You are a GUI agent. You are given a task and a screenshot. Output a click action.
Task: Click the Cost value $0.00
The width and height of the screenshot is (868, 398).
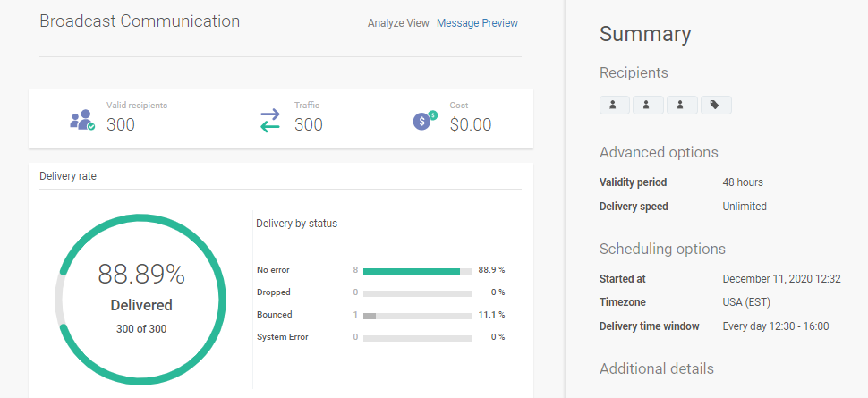(471, 125)
